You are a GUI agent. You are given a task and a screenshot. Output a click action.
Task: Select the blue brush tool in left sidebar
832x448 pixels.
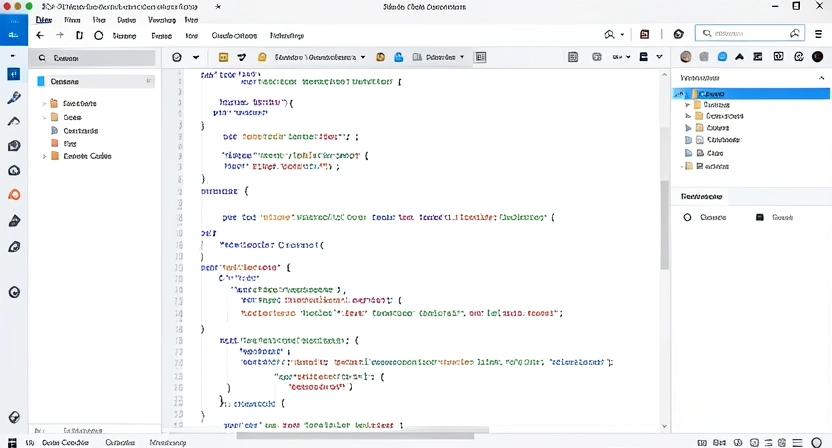pyautogui.click(x=14, y=98)
